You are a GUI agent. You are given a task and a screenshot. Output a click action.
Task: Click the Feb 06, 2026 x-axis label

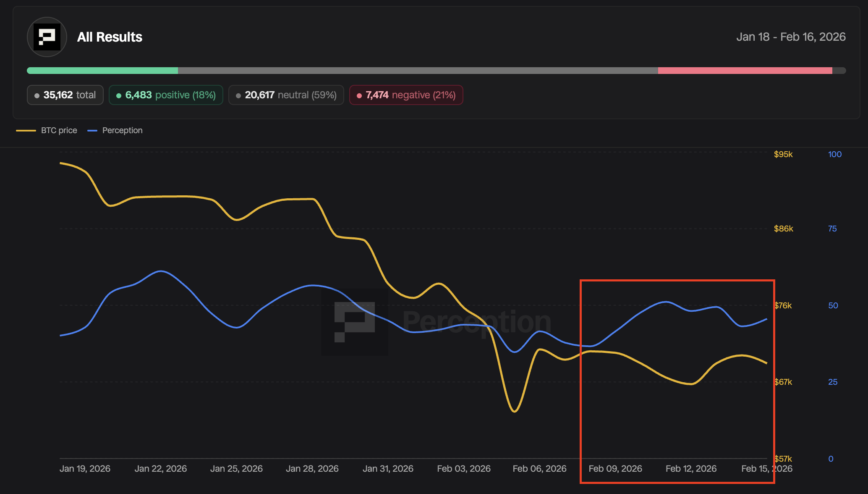pyautogui.click(x=539, y=468)
